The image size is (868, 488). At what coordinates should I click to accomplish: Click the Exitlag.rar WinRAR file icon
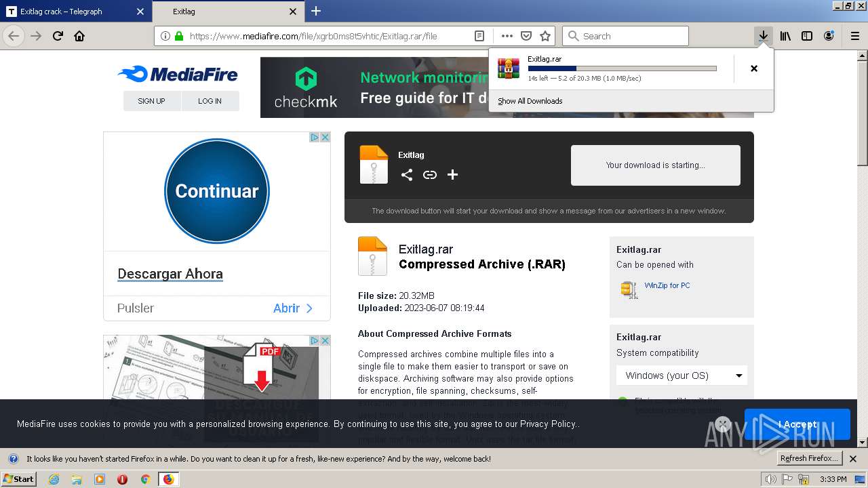point(509,68)
